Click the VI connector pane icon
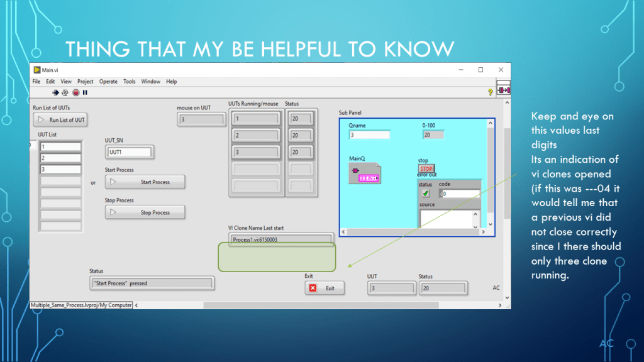This screenshot has width=644, height=362. (503, 90)
